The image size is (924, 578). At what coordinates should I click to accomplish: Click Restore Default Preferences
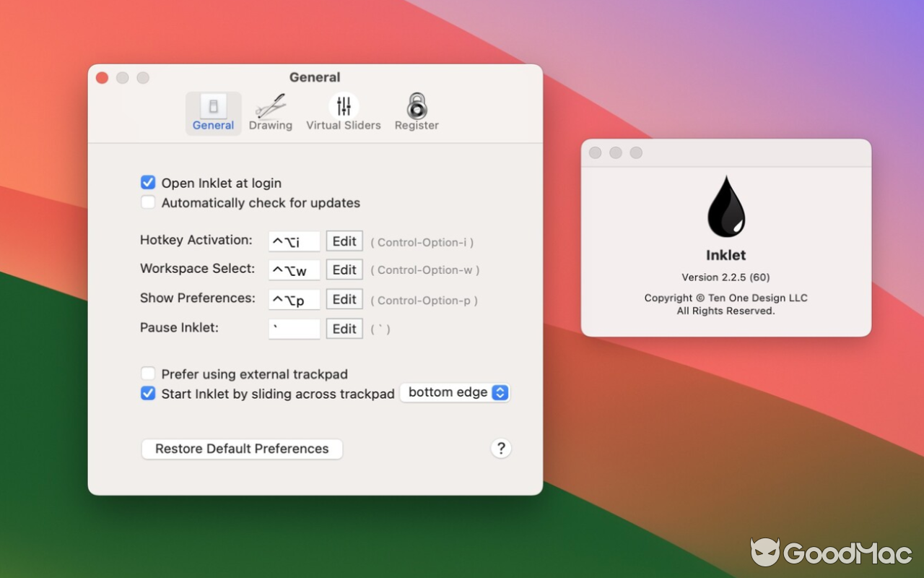click(x=241, y=449)
